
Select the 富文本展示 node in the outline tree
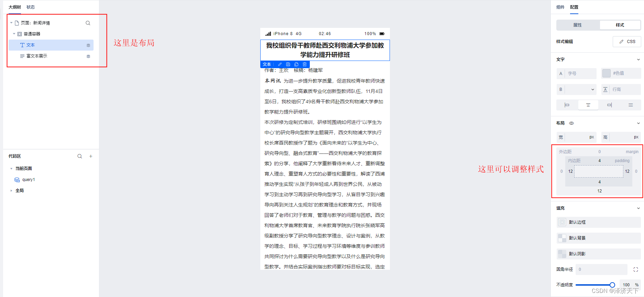51,56
